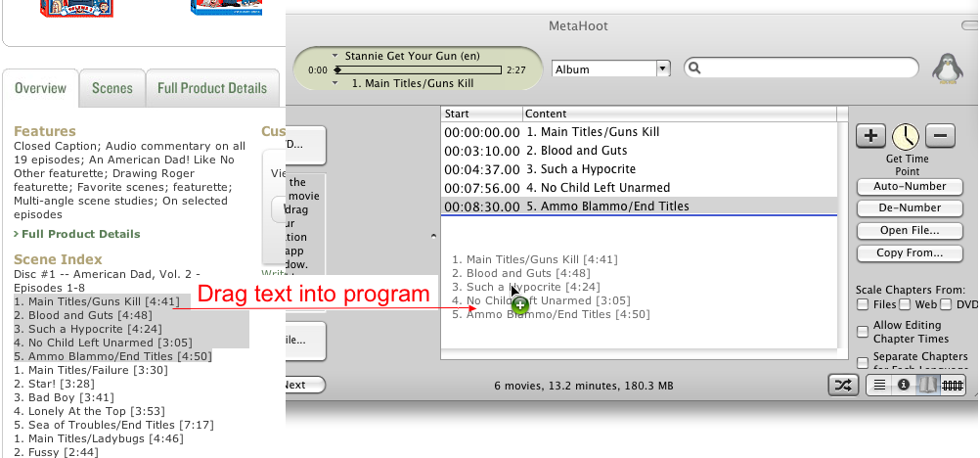Image resolution: width=980 pixels, height=458 pixels.
Task: Follow the green Full Product Details link
Action: point(80,234)
